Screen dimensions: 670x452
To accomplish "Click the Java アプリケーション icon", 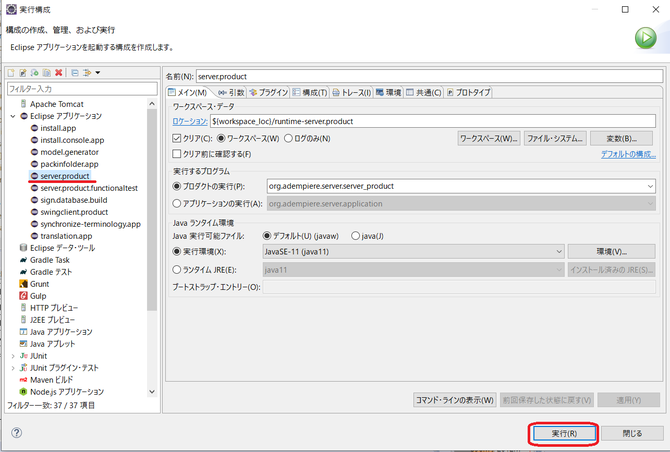I will click(24, 332).
